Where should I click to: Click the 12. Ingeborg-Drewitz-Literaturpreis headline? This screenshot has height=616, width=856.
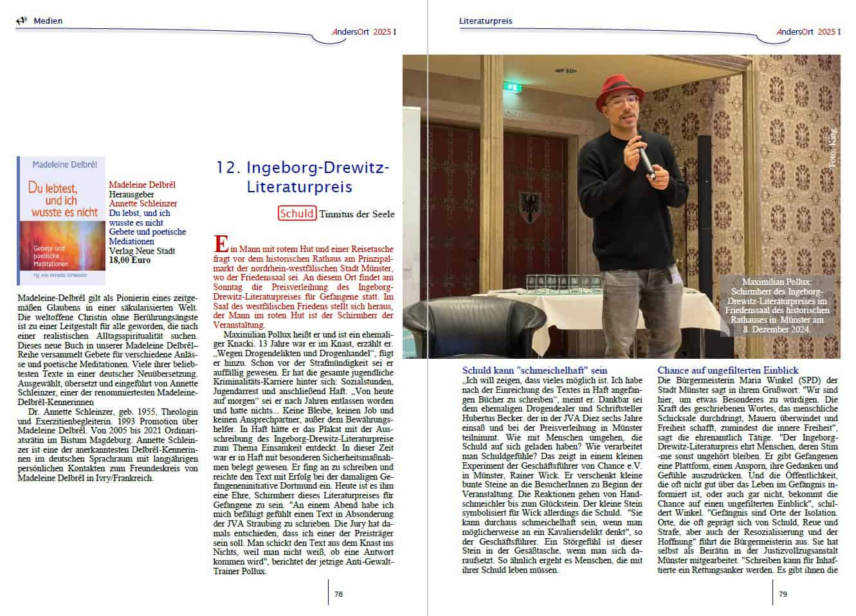point(302,177)
